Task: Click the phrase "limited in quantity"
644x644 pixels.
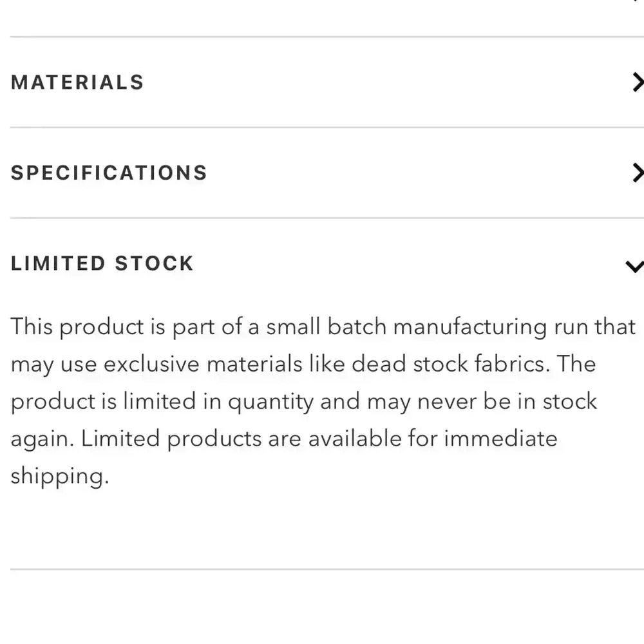Action: click(218, 402)
